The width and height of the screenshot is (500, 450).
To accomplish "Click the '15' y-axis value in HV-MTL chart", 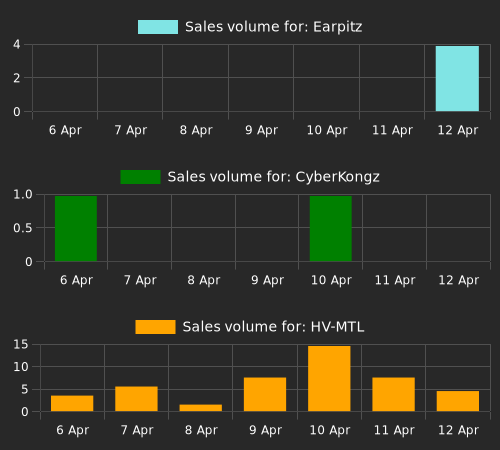I will [x=21, y=344].
